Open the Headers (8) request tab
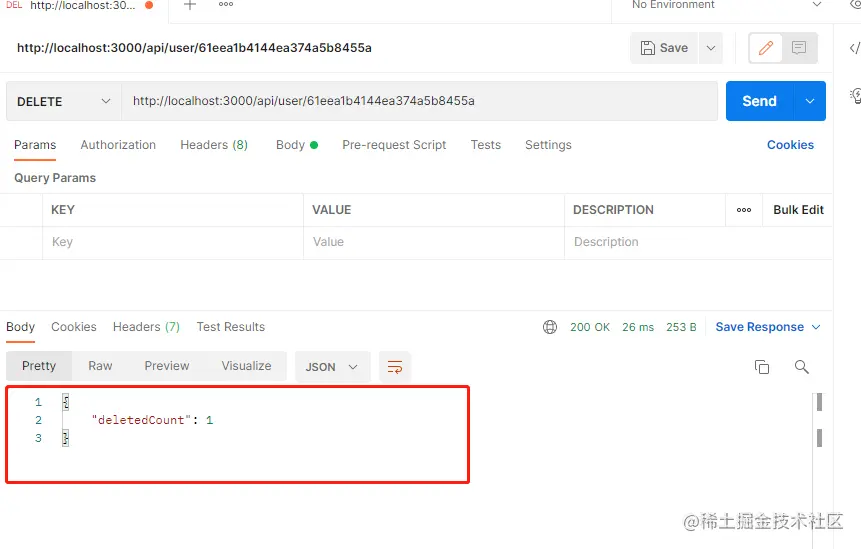 214,145
